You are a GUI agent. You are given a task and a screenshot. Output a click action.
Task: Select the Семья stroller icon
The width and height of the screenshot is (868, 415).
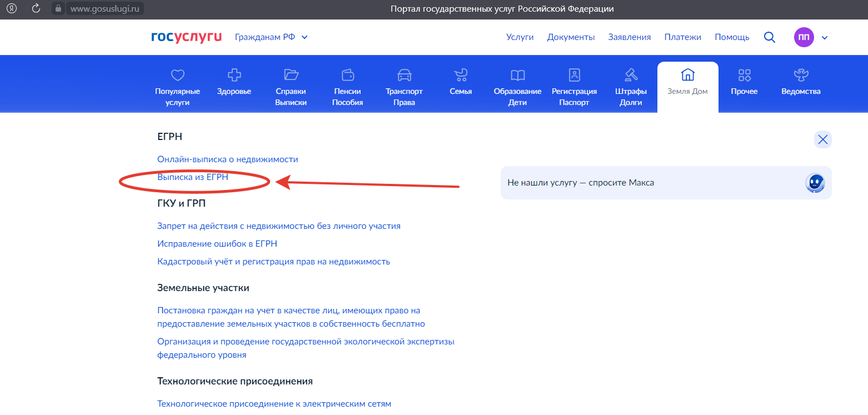pyautogui.click(x=461, y=75)
